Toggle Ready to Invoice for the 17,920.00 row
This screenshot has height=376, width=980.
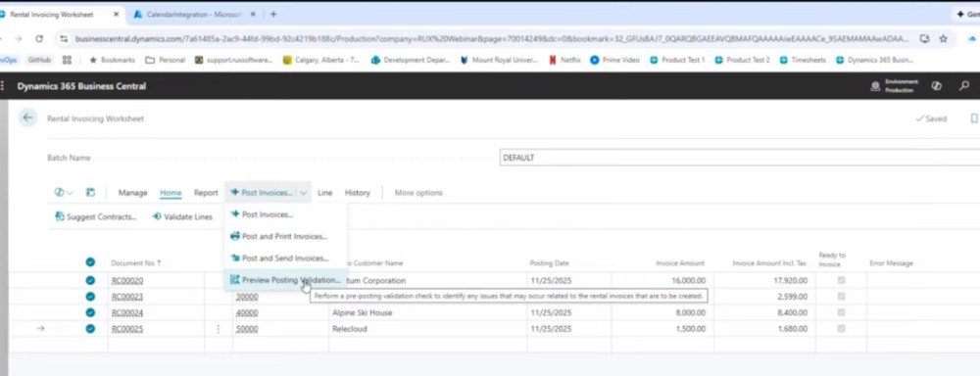841,280
